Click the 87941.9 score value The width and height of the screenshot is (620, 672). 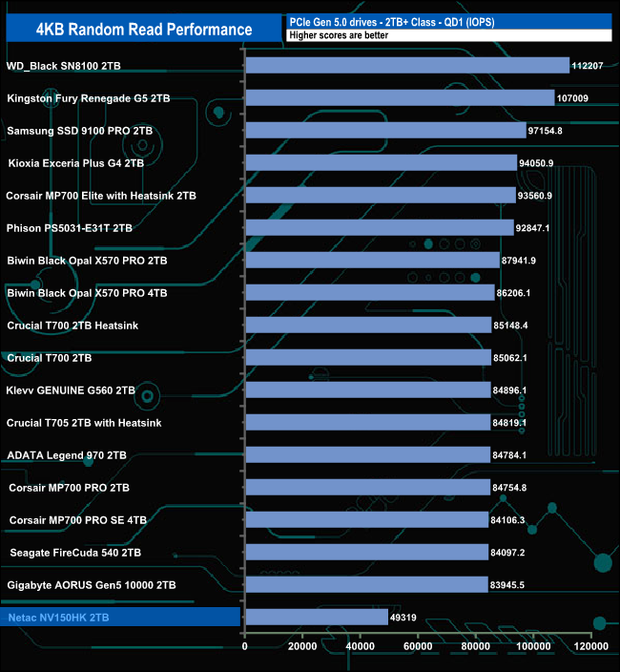519,261
